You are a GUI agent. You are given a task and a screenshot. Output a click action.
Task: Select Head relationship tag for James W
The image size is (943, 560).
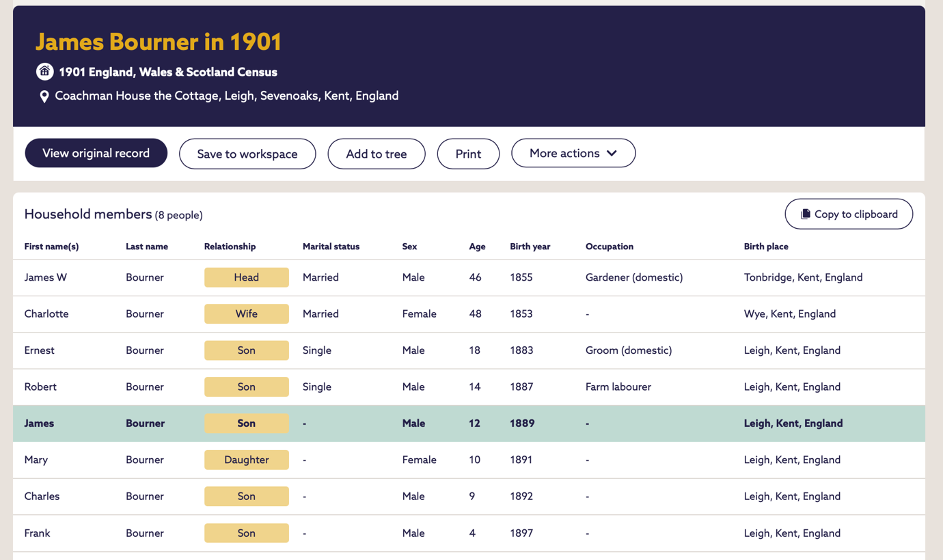(x=247, y=277)
